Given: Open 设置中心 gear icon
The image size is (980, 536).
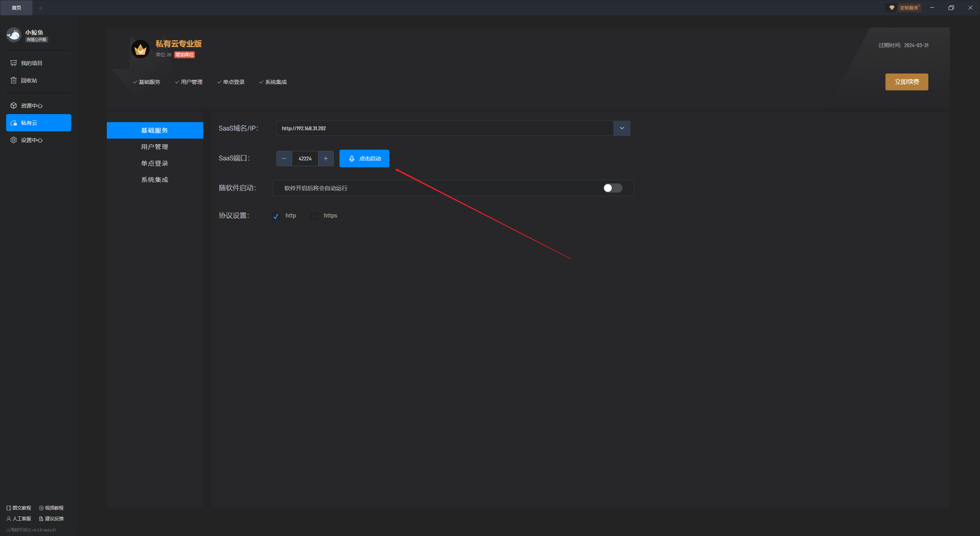Looking at the screenshot, I should (x=14, y=140).
